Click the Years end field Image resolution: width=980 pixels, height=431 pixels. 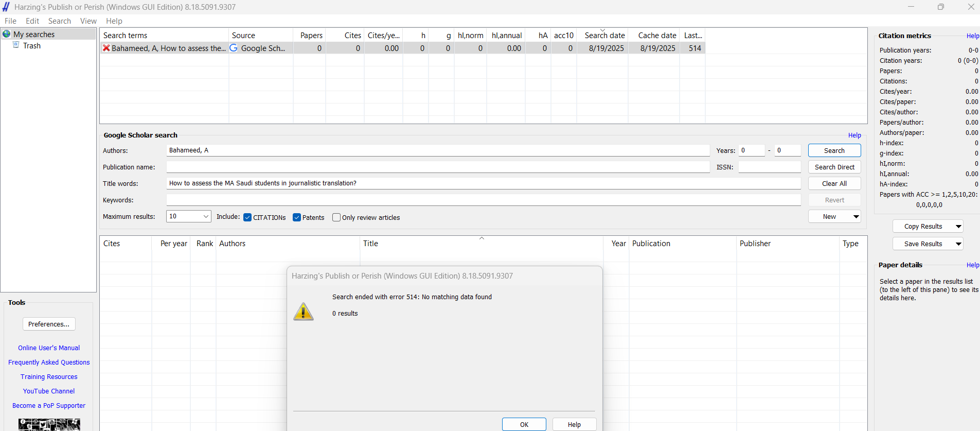(788, 150)
